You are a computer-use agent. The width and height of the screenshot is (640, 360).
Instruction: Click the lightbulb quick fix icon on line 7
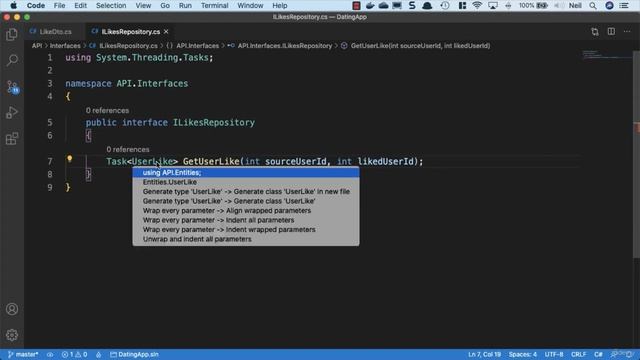pos(69,159)
